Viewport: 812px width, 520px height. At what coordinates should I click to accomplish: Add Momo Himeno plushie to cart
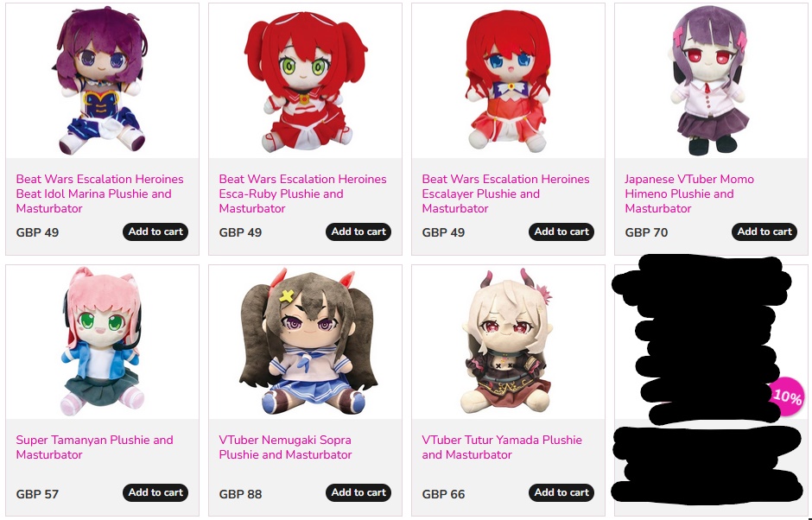tap(764, 232)
